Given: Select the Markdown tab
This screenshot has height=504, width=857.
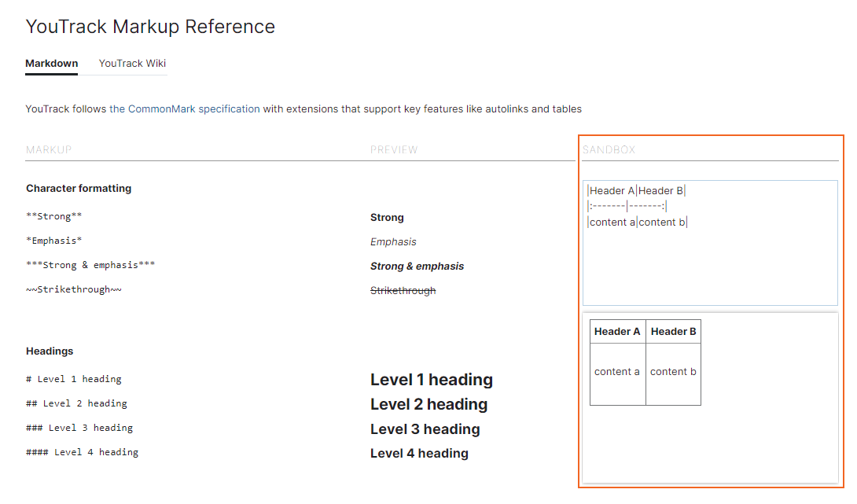Looking at the screenshot, I should pyautogui.click(x=51, y=63).
